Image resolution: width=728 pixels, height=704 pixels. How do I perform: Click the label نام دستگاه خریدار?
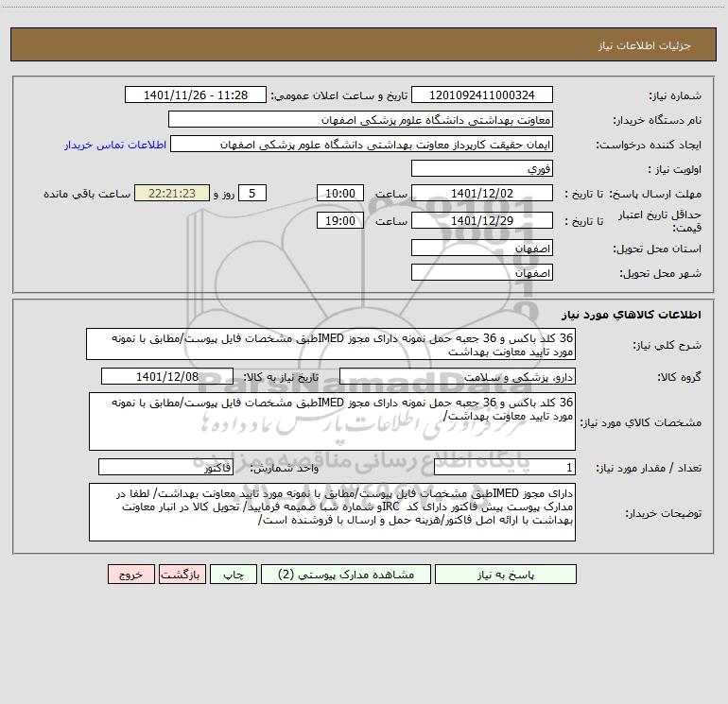point(657,120)
